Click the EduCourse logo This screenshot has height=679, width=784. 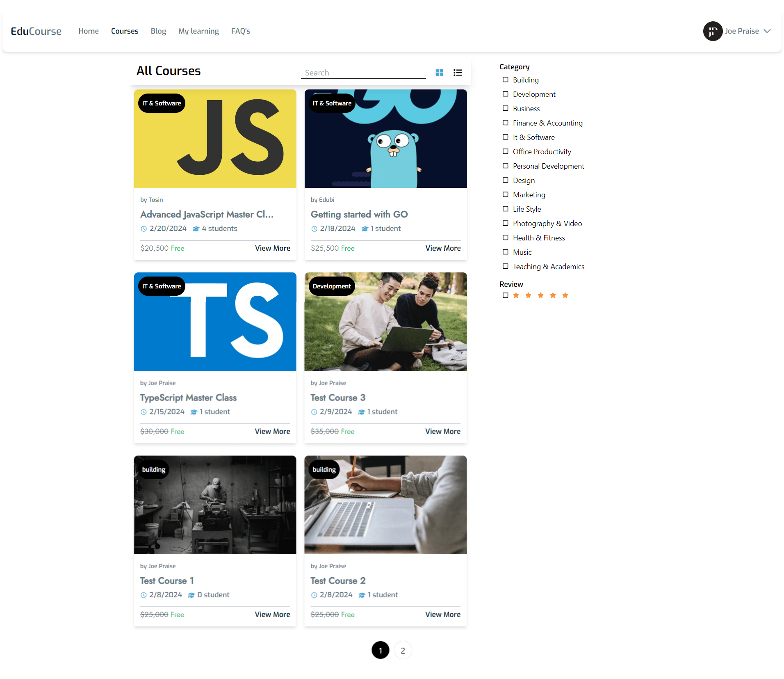pos(36,31)
